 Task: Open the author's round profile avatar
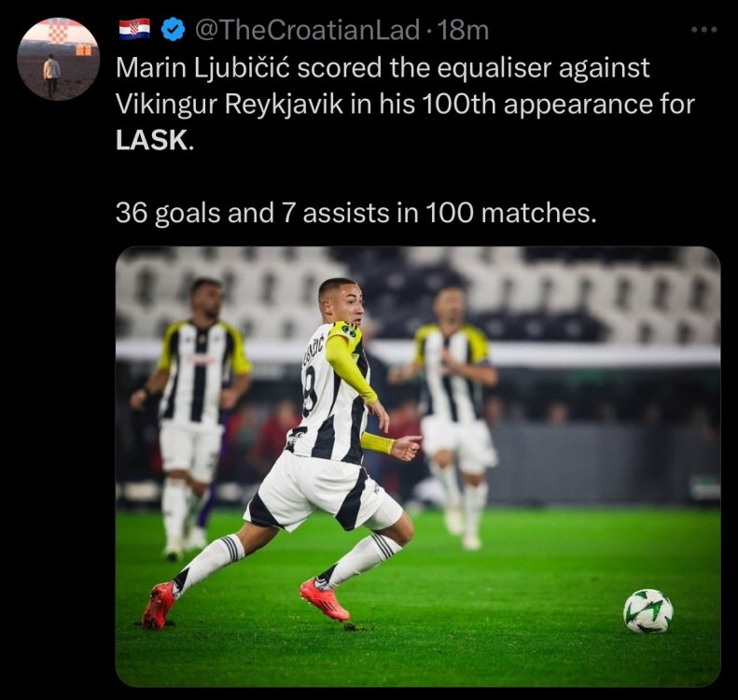click(59, 59)
